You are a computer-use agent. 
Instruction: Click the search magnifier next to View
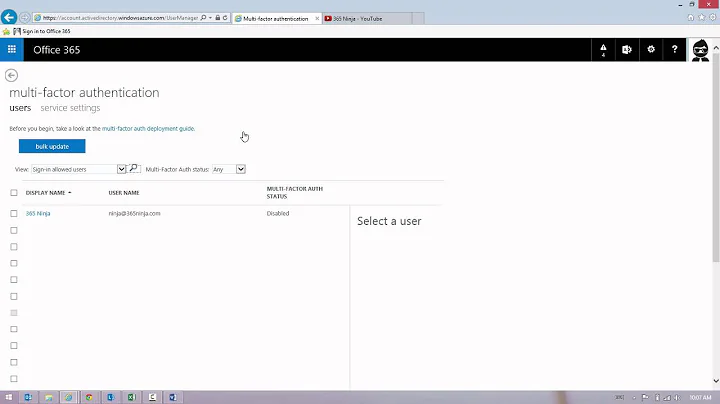click(x=133, y=168)
